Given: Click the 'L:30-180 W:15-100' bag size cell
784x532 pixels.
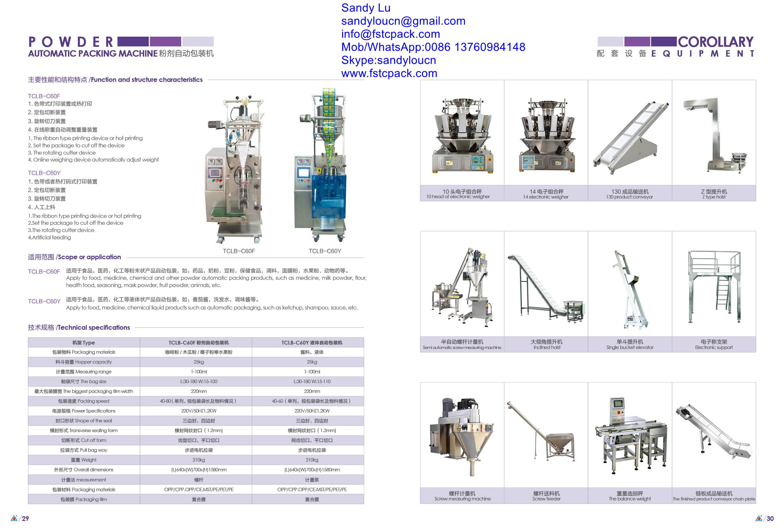Looking at the screenshot, I should pyautogui.click(x=199, y=382).
